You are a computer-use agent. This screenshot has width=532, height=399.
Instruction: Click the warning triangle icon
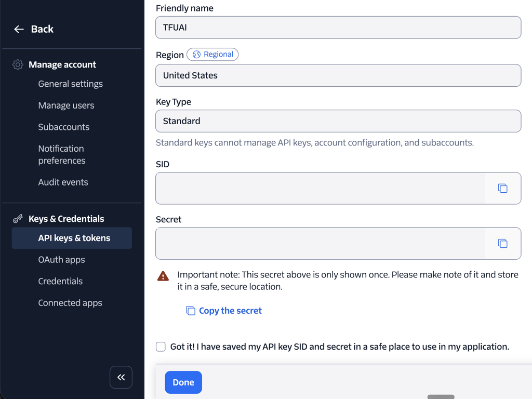[x=163, y=276]
